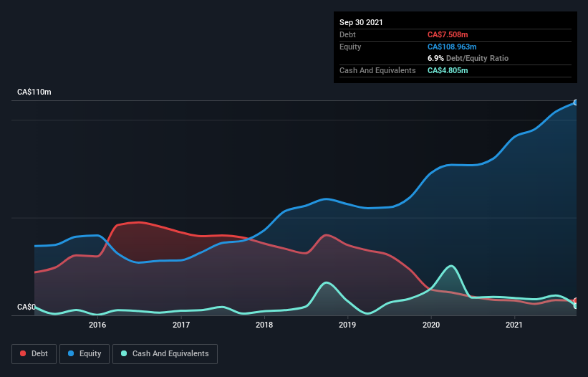The height and width of the screenshot is (377, 588).
Task: Toggle the Cash And Equivalents legend button
Action: point(165,354)
